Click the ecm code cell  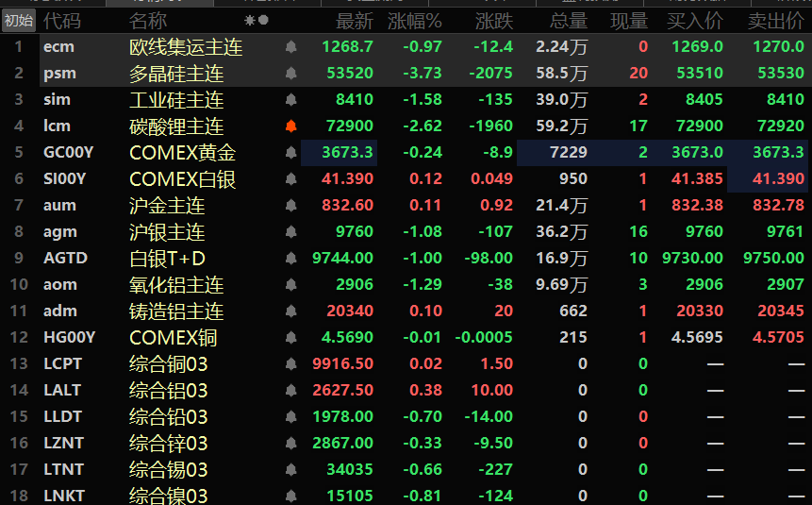(x=59, y=47)
